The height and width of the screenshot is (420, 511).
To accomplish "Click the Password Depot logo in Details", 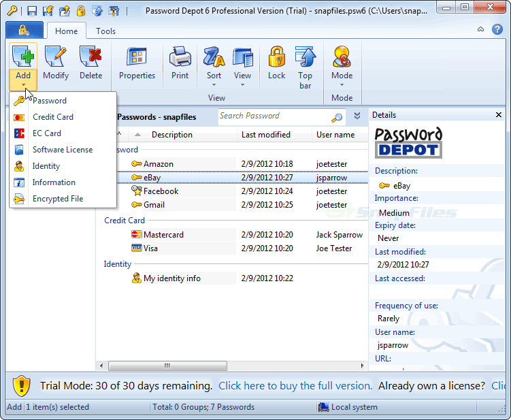I will (x=408, y=142).
